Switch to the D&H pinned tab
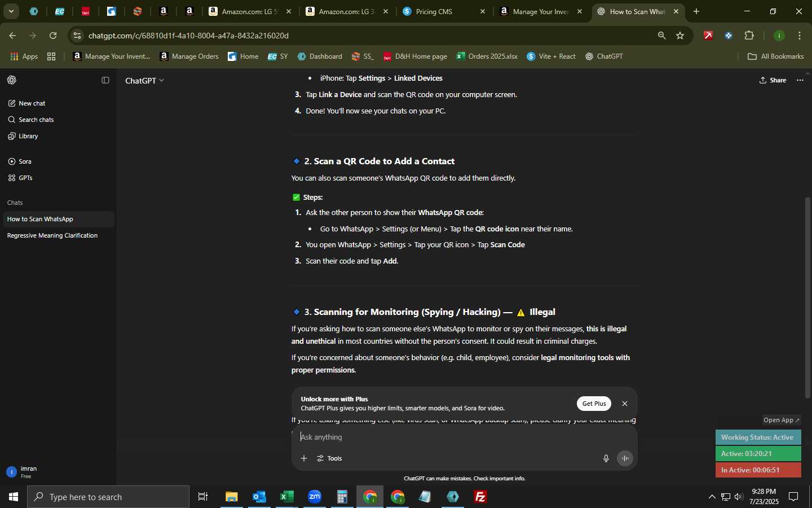The width and height of the screenshot is (812, 508). (86, 11)
